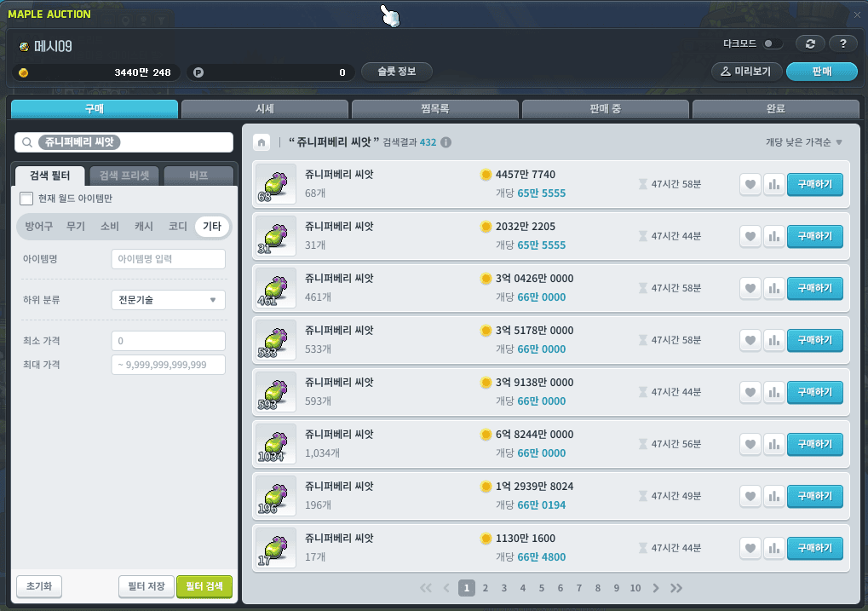
Task: Click the 593개 item thumbnail
Action: click(276, 393)
